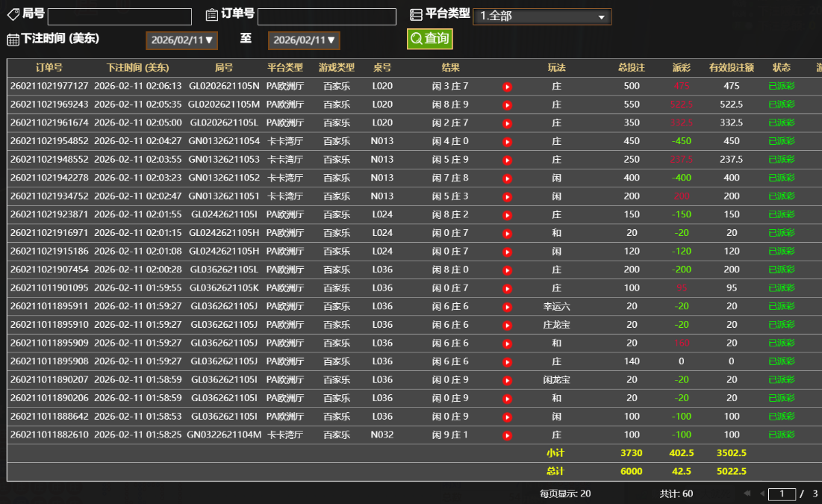This screenshot has height=504, width=822.
Task: Click the 已派彩 status on the first row
Action: (781, 87)
